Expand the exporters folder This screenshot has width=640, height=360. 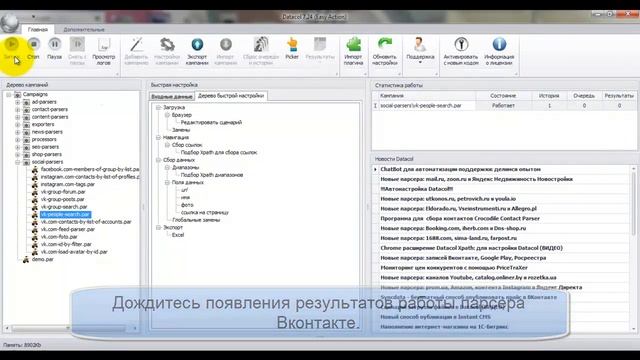point(18,124)
